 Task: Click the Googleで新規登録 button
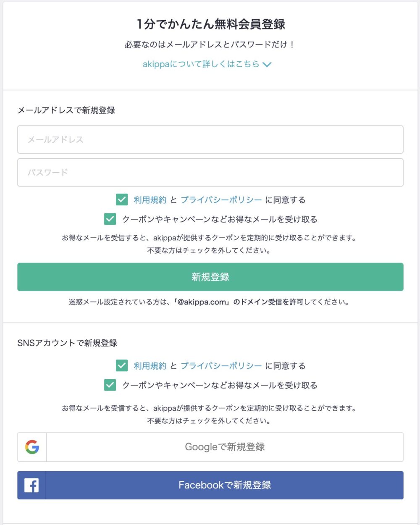(225, 446)
